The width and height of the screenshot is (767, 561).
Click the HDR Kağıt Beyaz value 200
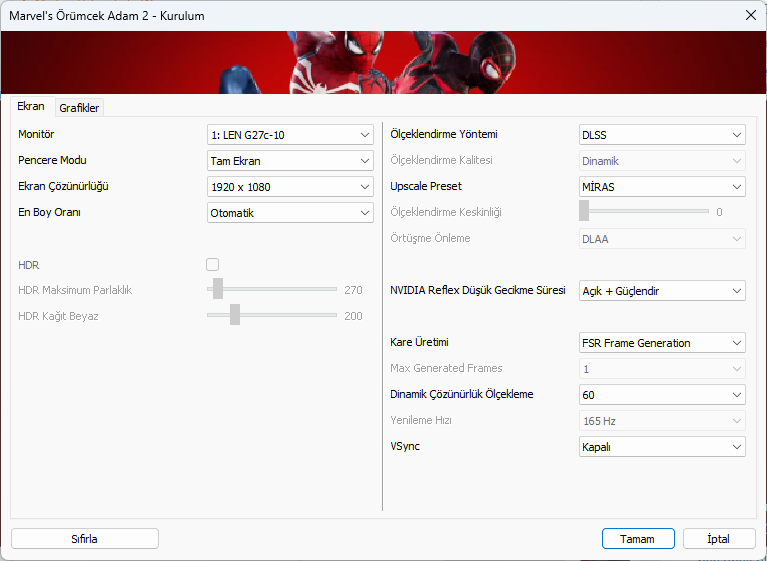coord(353,316)
